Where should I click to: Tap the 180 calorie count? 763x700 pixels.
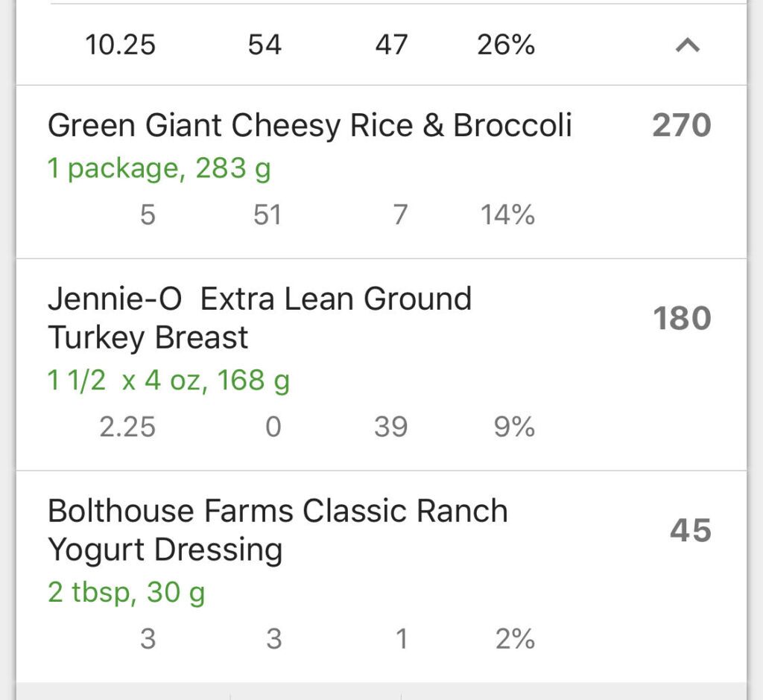[x=683, y=319]
